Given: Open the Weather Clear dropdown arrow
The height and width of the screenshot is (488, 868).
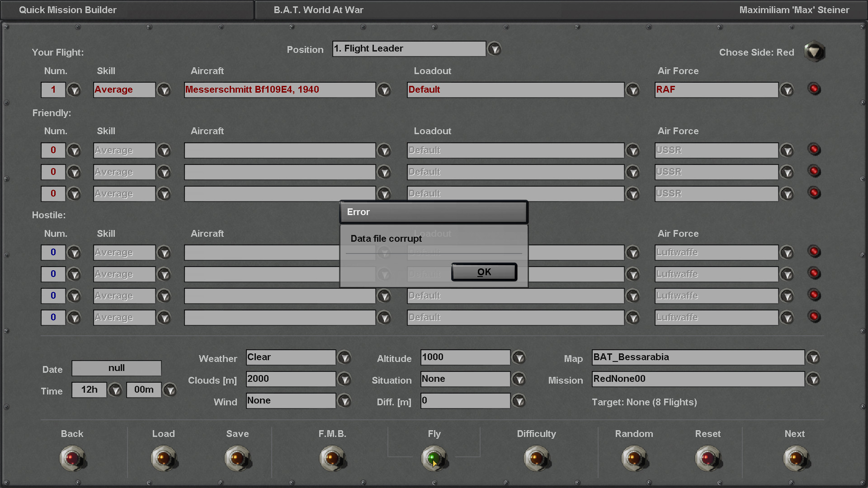Looking at the screenshot, I should click(x=344, y=358).
